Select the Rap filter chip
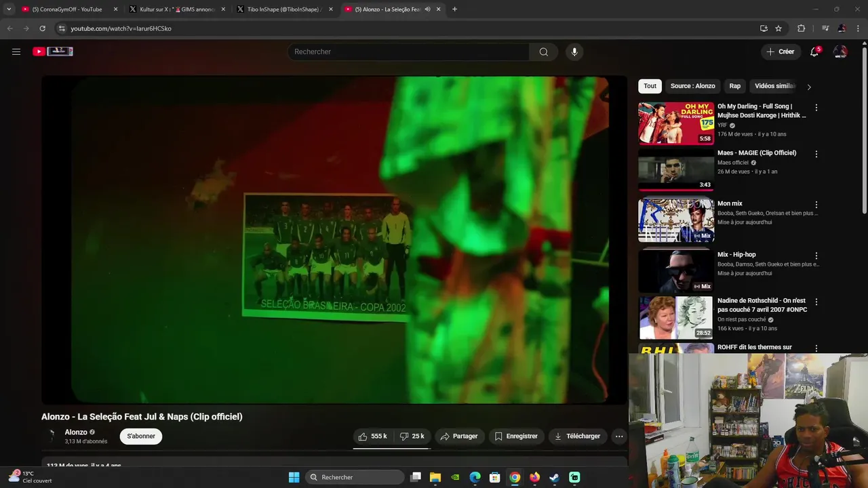 (734, 86)
